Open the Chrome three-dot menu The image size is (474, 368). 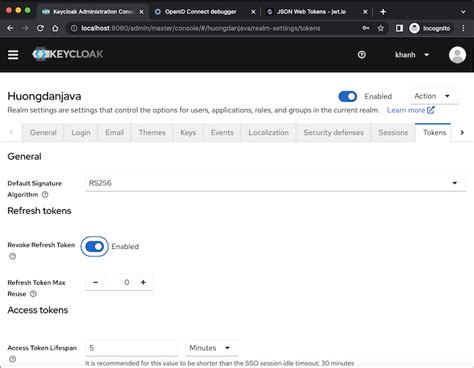tap(463, 28)
